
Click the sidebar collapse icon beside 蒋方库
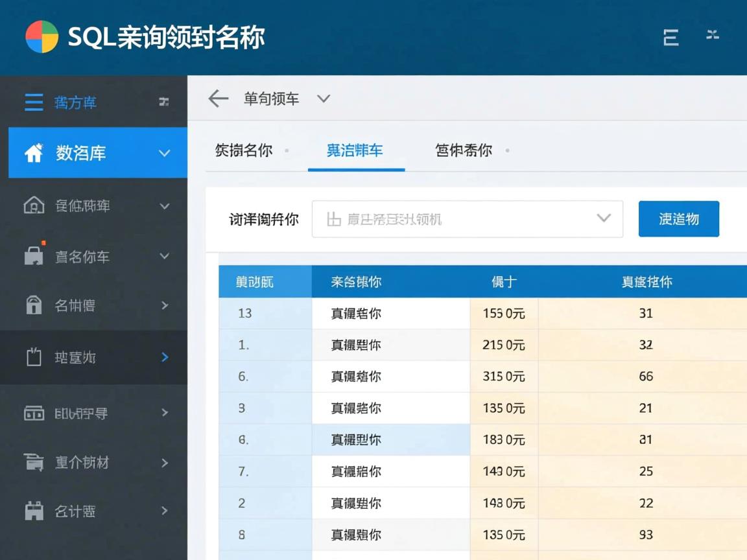[164, 102]
